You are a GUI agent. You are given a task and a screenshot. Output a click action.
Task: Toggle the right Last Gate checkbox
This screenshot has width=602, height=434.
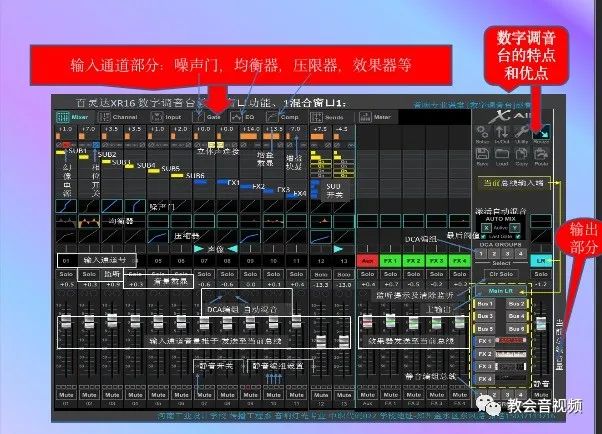point(518,237)
